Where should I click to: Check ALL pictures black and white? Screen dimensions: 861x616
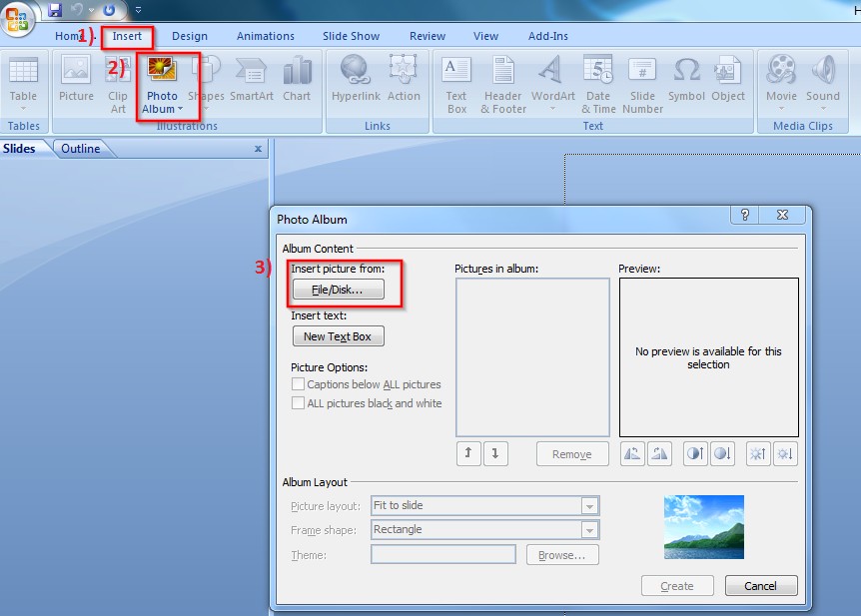297,402
